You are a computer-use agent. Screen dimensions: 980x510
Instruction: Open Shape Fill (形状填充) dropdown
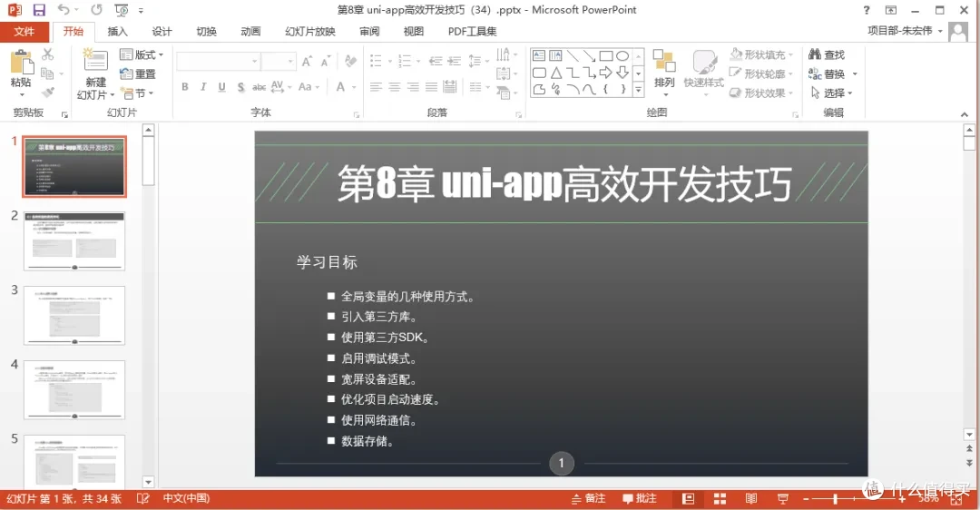coord(761,54)
